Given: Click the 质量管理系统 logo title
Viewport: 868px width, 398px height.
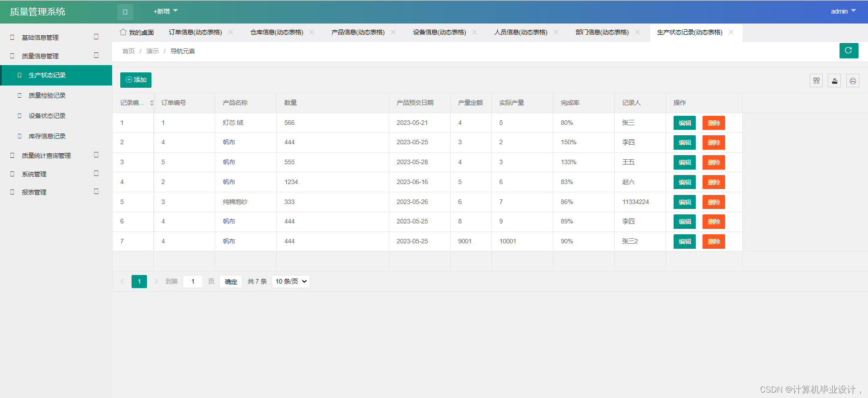Looking at the screenshot, I should [38, 12].
